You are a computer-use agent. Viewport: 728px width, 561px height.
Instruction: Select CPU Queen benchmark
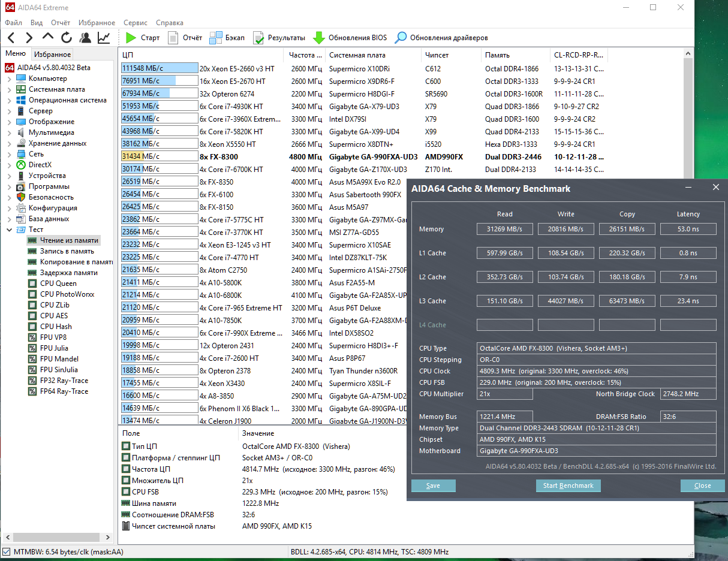pos(58,283)
